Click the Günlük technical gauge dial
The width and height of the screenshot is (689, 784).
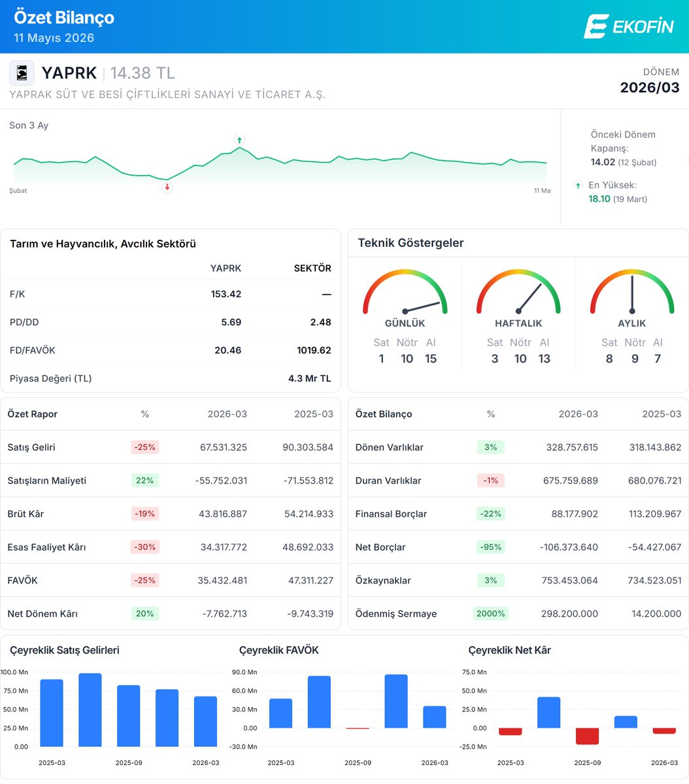tap(405, 292)
